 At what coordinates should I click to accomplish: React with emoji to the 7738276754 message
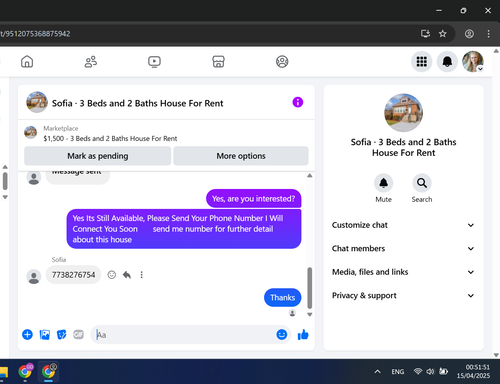pos(112,275)
